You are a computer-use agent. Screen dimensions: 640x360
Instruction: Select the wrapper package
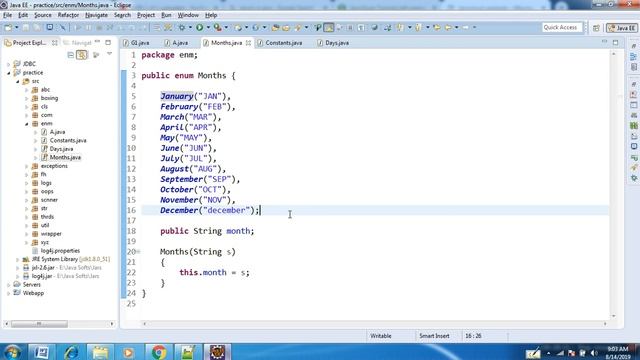(51, 234)
